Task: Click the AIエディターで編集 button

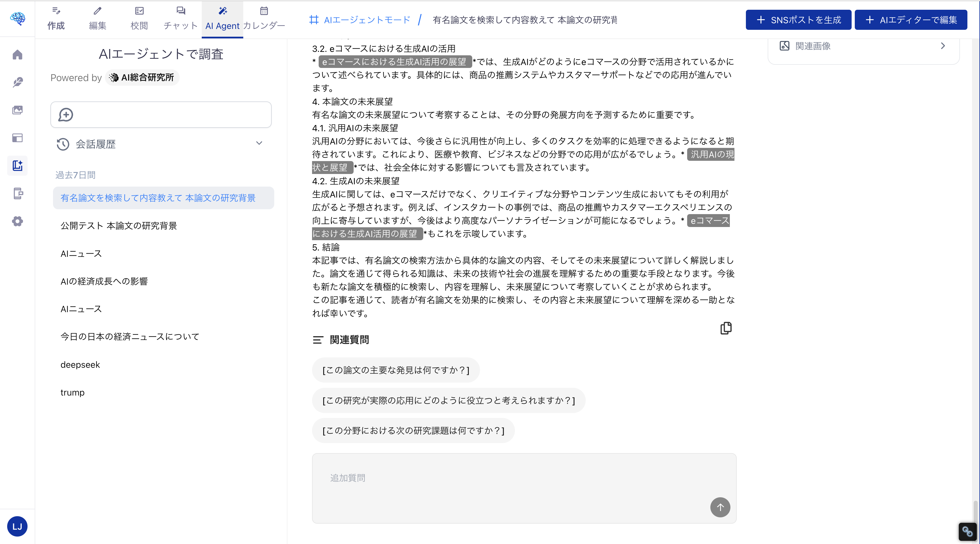Action: [911, 19]
